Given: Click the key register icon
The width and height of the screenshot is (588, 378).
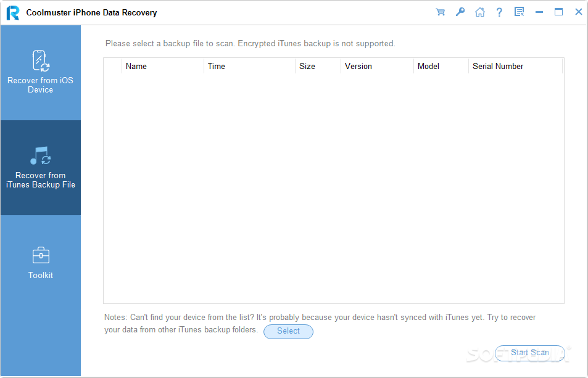Looking at the screenshot, I should [x=460, y=12].
